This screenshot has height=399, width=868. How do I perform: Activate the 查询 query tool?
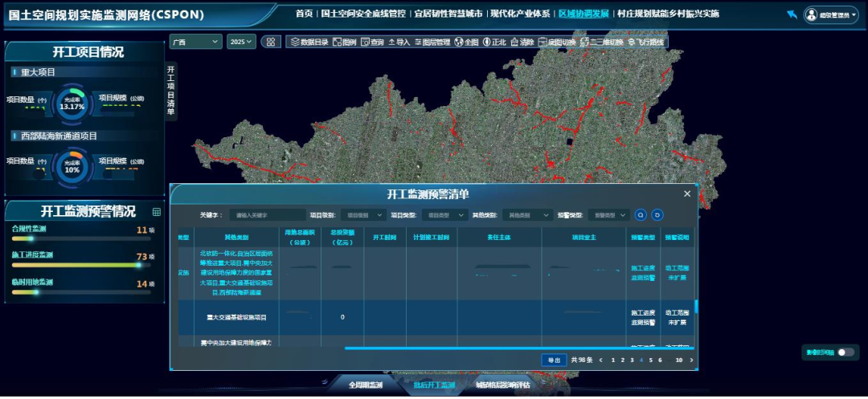372,42
